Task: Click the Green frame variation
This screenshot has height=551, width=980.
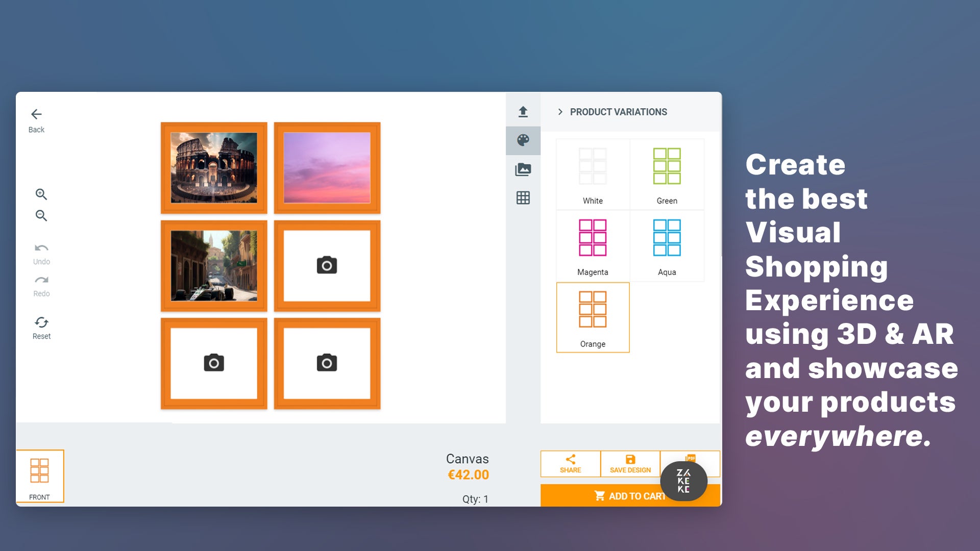Action: [x=667, y=173]
